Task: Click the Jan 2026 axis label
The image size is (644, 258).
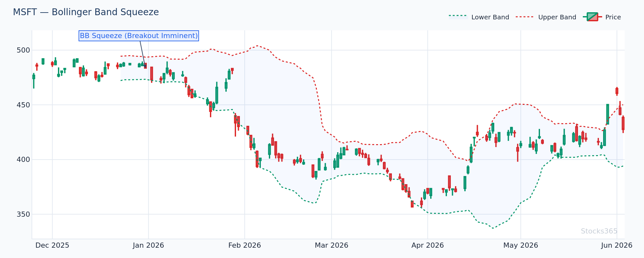Action: 148,245
